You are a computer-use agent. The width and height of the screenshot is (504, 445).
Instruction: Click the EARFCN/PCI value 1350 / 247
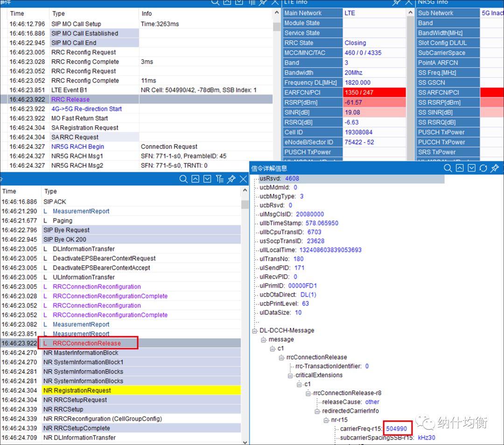(x=374, y=92)
